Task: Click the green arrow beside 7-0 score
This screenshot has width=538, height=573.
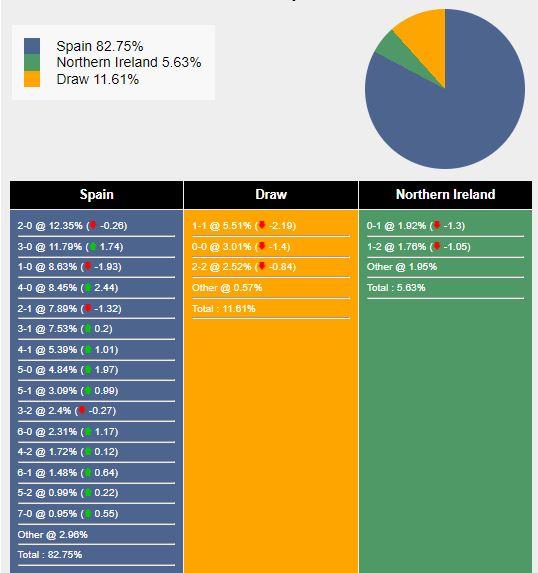Action: (x=88, y=513)
